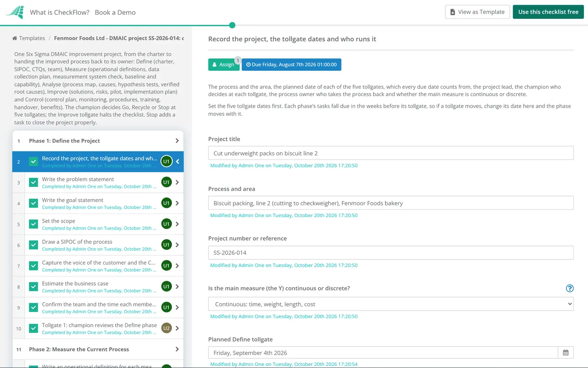Open the continuous or discrete measure dropdown
588x368 pixels.
pos(391,304)
